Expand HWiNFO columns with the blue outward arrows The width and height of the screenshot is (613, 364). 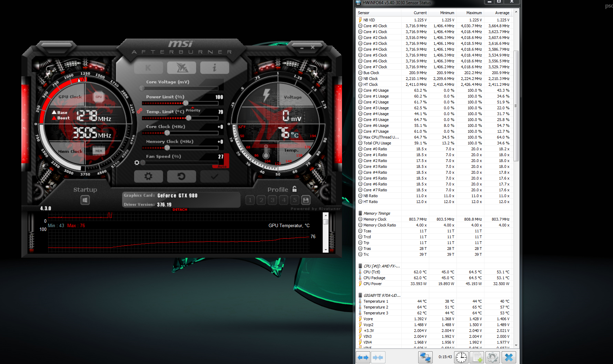(x=363, y=357)
